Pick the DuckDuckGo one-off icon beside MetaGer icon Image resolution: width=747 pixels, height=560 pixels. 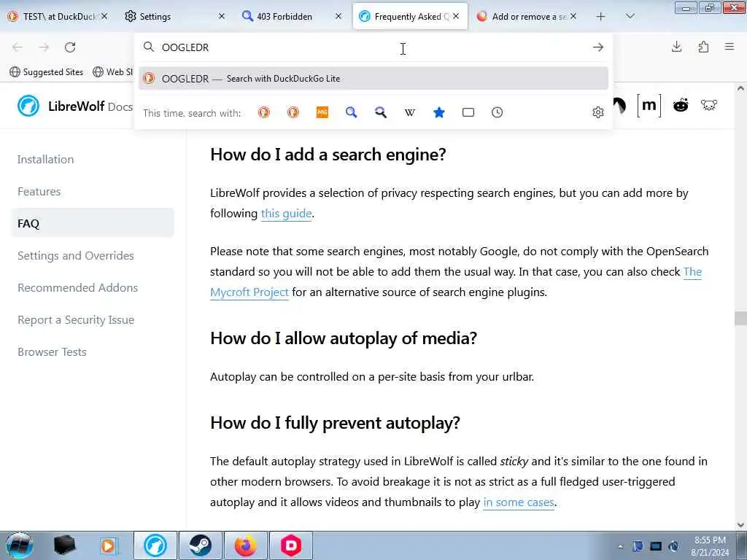click(x=293, y=112)
